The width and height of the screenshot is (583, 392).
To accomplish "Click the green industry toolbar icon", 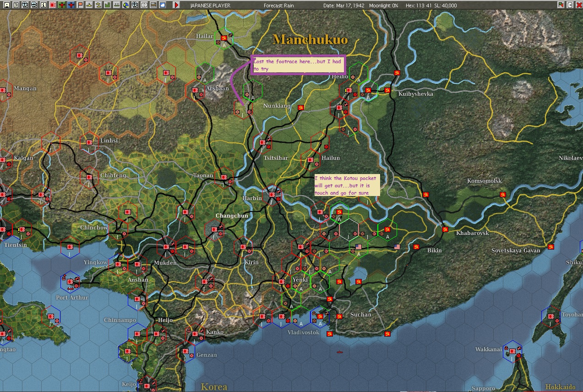I will click(x=108, y=5).
